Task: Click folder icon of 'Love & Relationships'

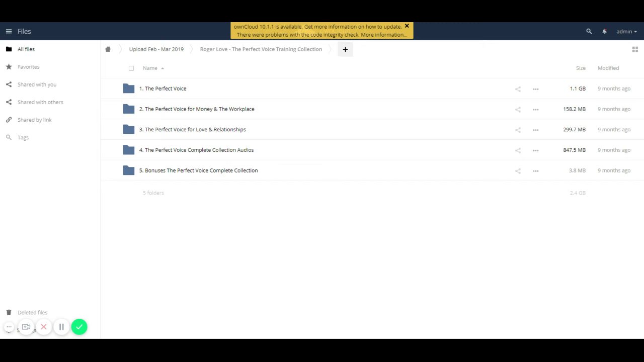Action: click(129, 130)
